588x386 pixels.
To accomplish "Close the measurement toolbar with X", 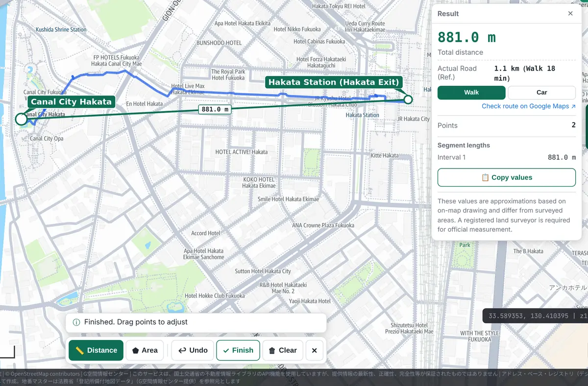I will click(x=315, y=350).
